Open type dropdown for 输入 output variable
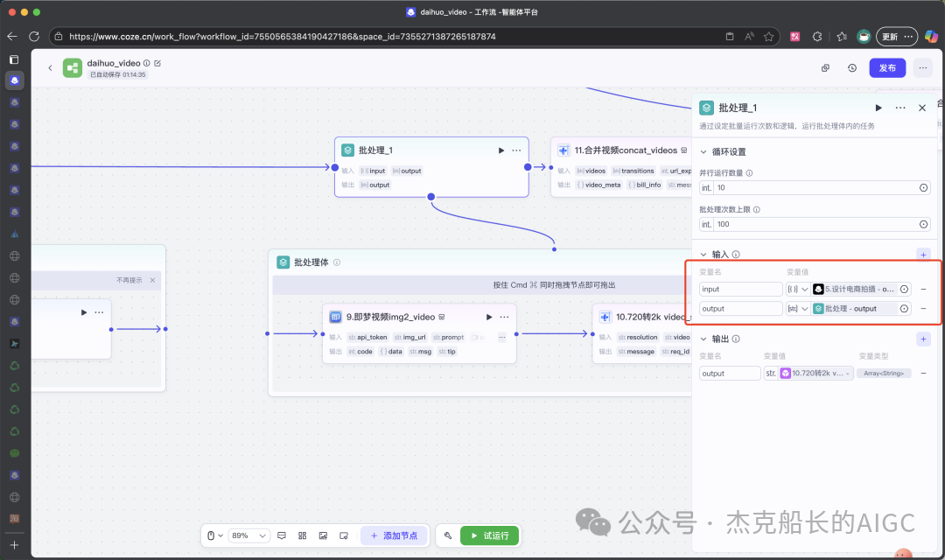This screenshot has width=945, height=560. [798, 309]
